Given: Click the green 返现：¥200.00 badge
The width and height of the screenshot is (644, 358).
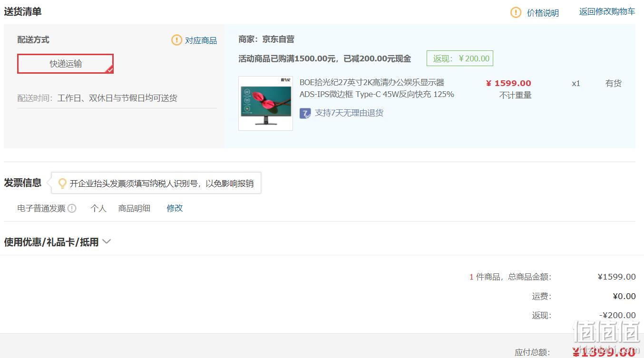Looking at the screenshot, I should click(x=460, y=58).
